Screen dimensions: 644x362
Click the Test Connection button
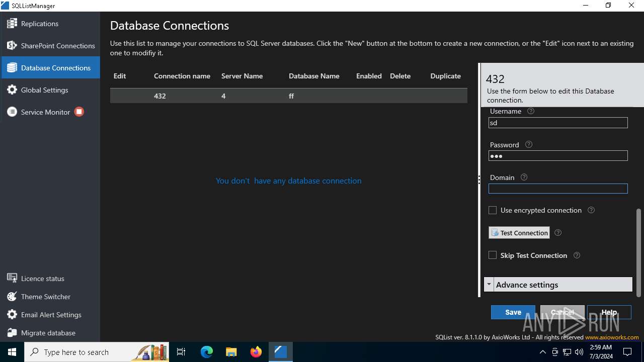tap(519, 233)
